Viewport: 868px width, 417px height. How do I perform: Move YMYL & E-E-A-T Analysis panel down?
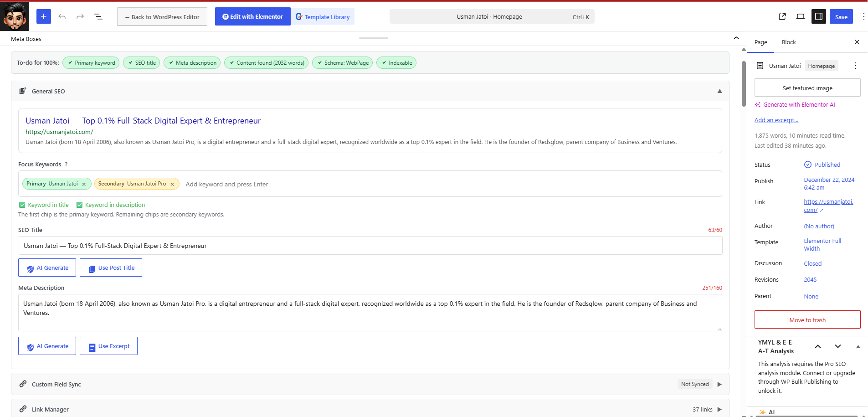[838, 346]
